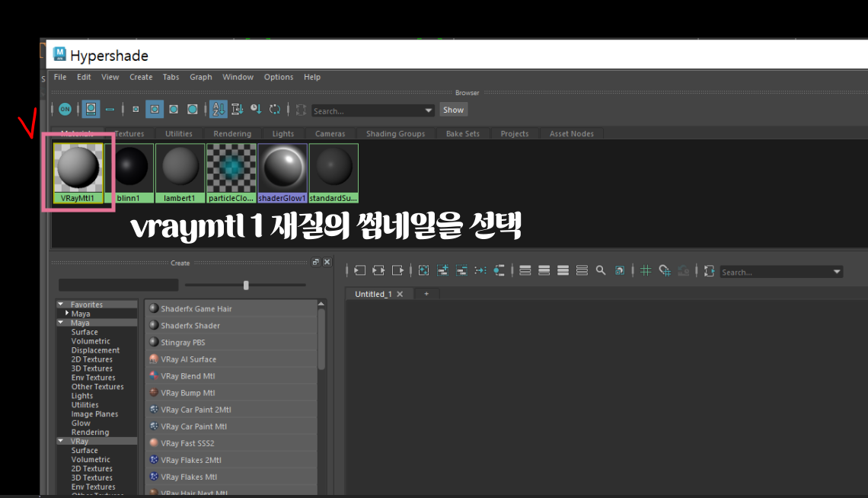Create a VRay Fast SSS2 node

pos(231,443)
